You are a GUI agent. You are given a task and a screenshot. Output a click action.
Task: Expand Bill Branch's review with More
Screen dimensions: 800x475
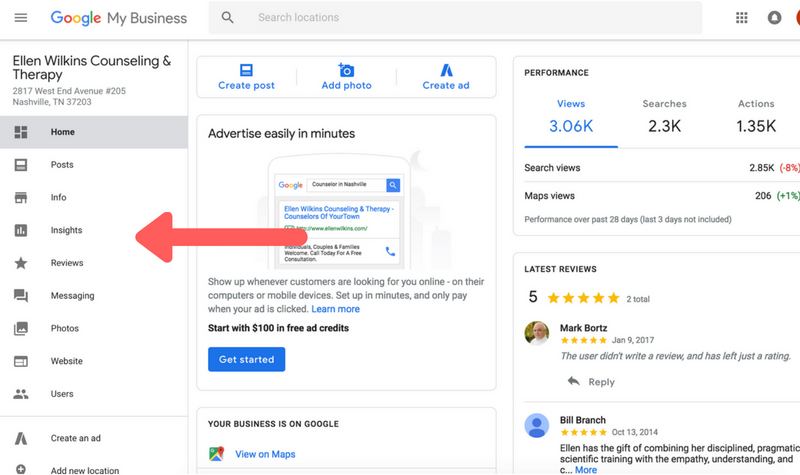click(x=586, y=470)
